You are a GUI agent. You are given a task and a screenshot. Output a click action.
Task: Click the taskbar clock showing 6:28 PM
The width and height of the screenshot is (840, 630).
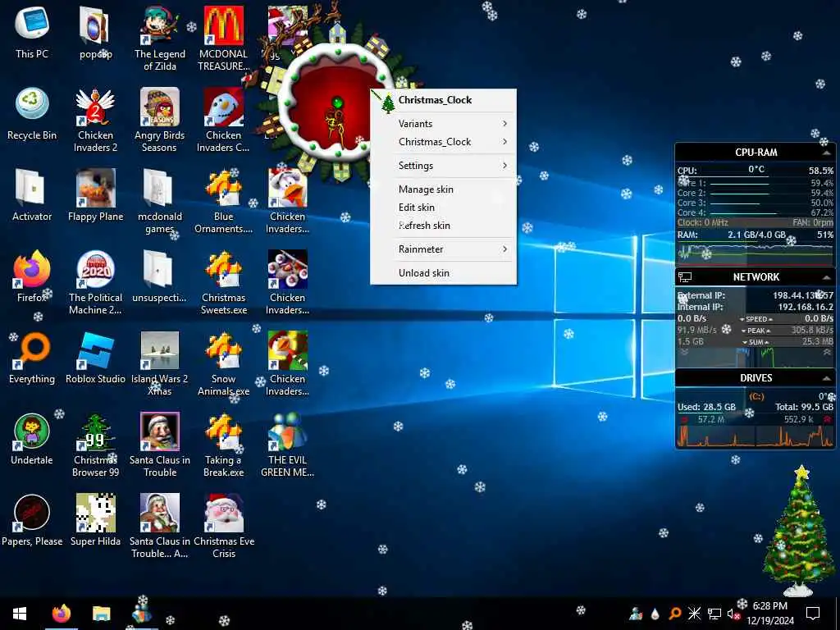(769, 614)
